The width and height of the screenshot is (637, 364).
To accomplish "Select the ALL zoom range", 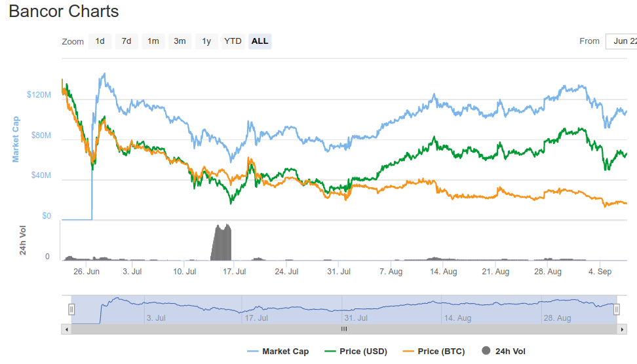I will point(260,41).
